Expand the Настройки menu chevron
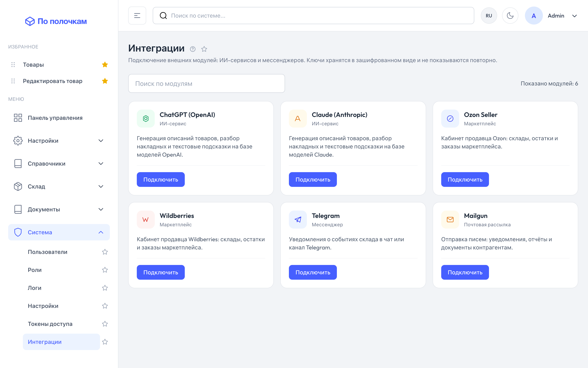Viewport: 588px width, 368px height. 101,141
